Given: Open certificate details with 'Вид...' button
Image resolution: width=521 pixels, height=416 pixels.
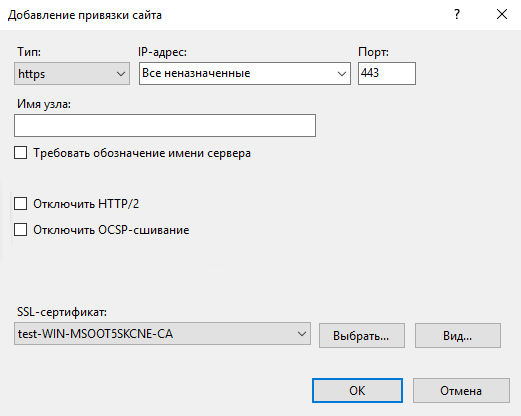Looking at the screenshot, I should pos(458,335).
